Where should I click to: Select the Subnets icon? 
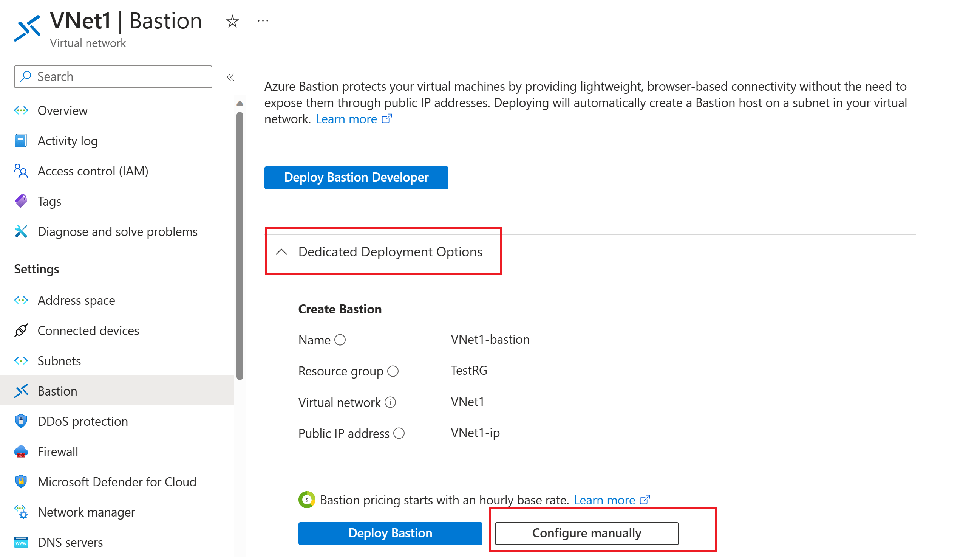pyautogui.click(x=21, y=361)
